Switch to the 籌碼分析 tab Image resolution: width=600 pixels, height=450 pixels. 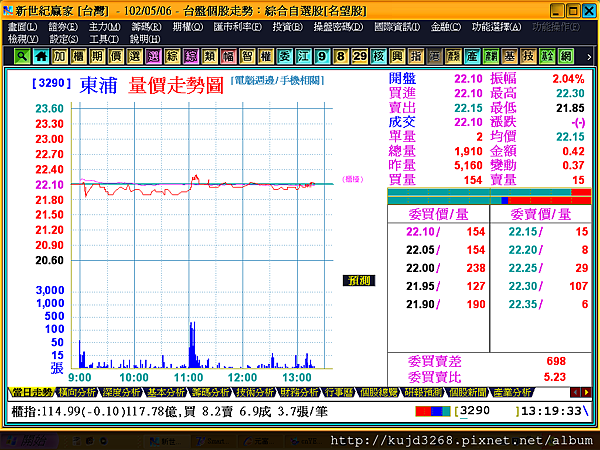point(210,392)
